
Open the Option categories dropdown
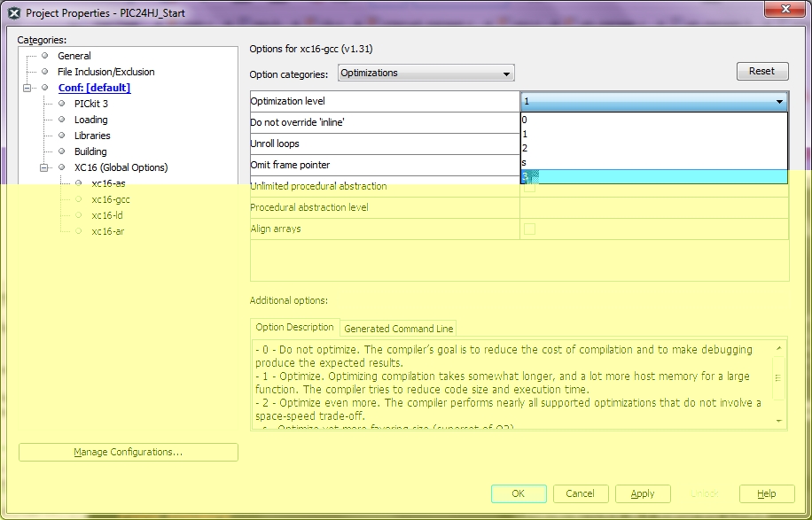point(426,73)
